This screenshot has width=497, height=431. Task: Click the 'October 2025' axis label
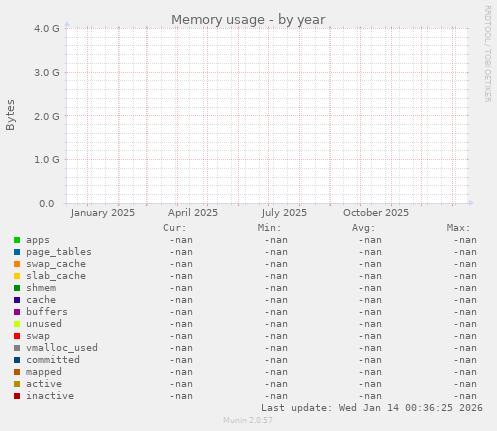376,213
